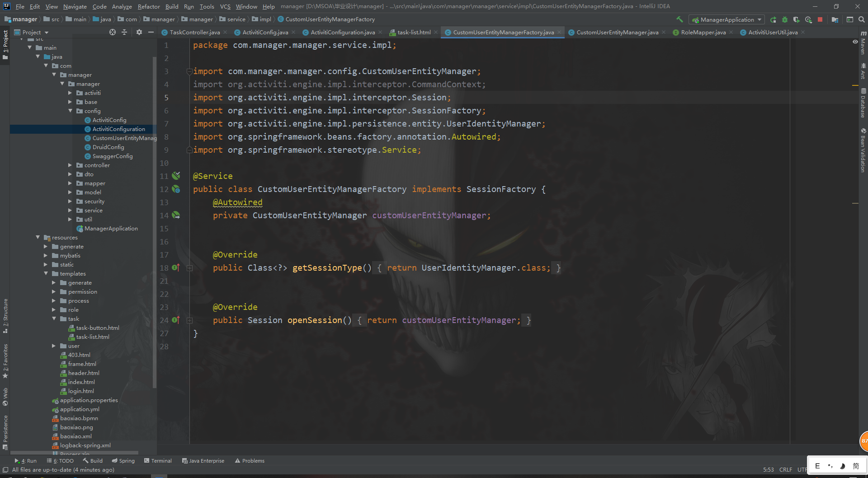
Task: Click the Rerun ManagerApplication icon
Action: pos(774,19)
